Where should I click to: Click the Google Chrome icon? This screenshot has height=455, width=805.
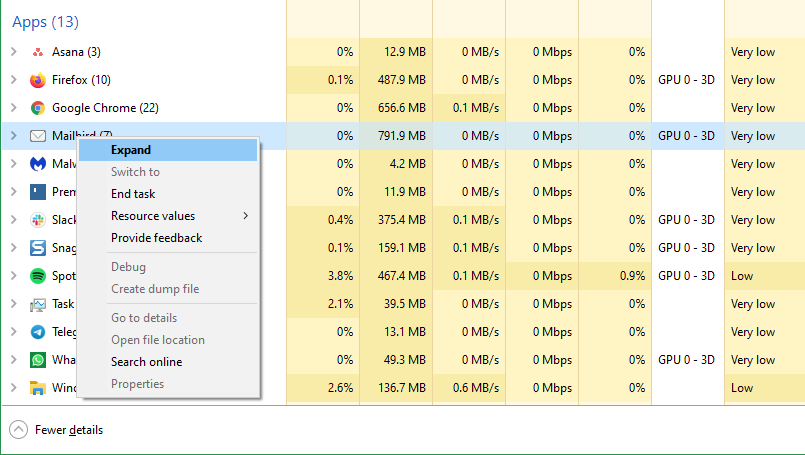click(38, 108)
